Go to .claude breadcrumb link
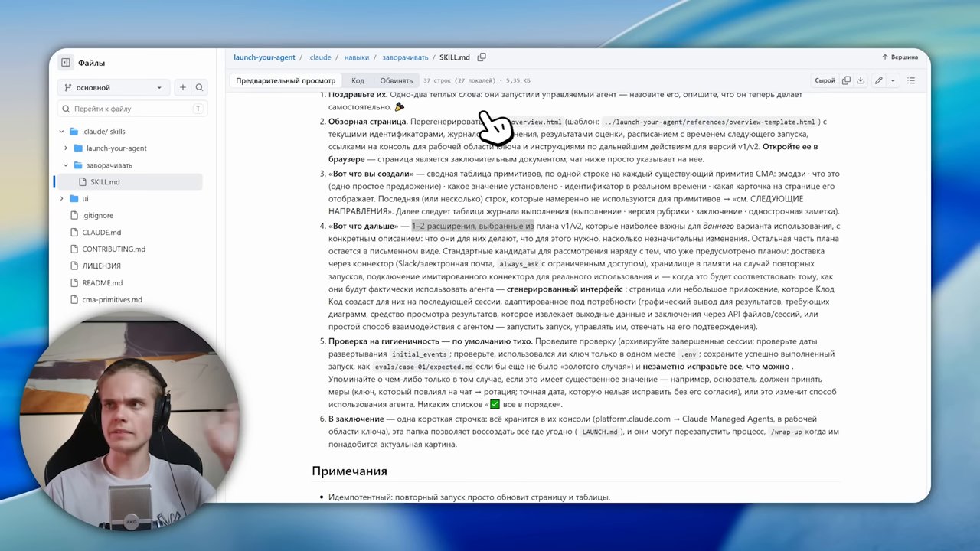The width and height of the screenshot is (980, 551). pyautogui.click(x=320, y=57)
